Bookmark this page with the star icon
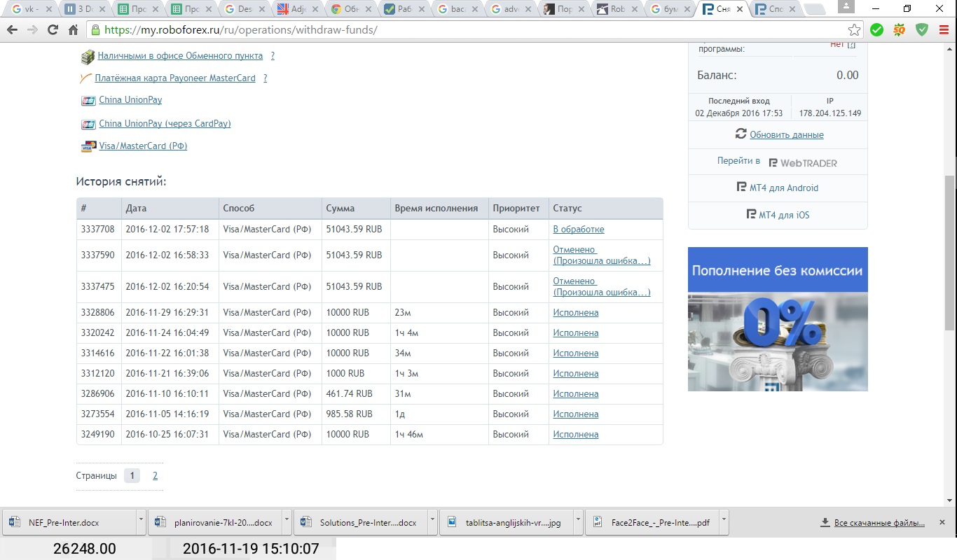 (x=854, y=30)
